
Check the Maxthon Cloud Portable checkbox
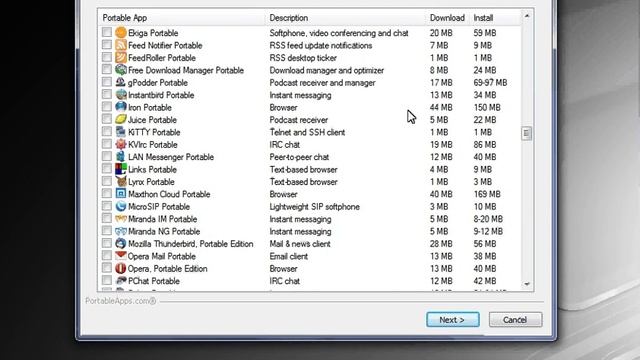point(107,193)
